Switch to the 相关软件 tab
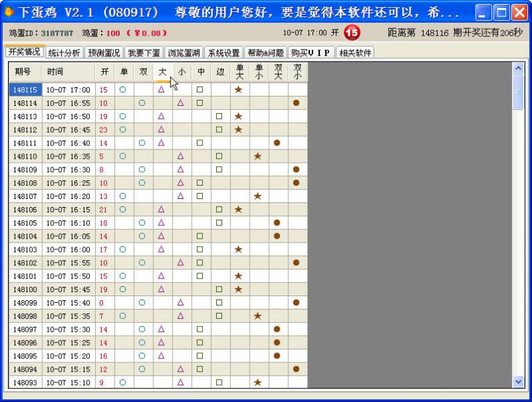The height and width of the screenshot is (402, 532). click(355, 53)
